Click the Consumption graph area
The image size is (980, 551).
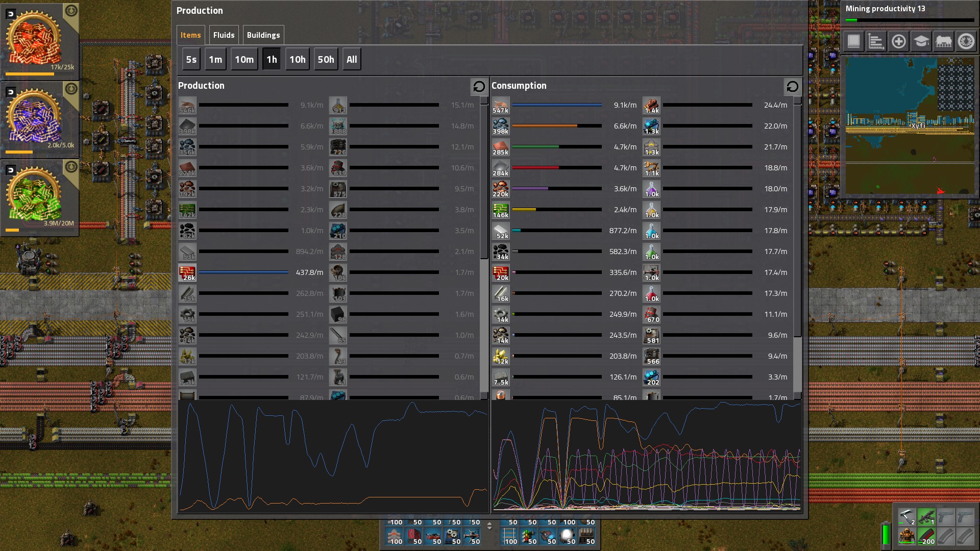tap(646, 457)
